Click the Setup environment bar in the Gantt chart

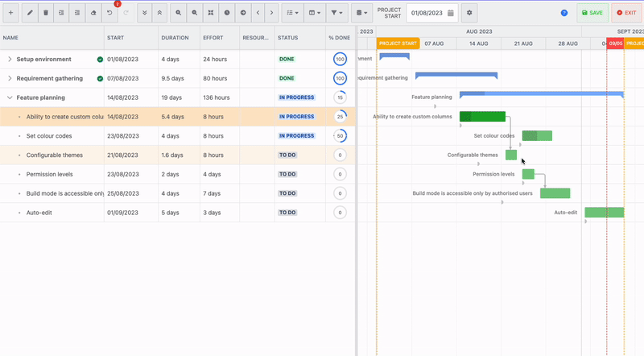pos(394,56)
